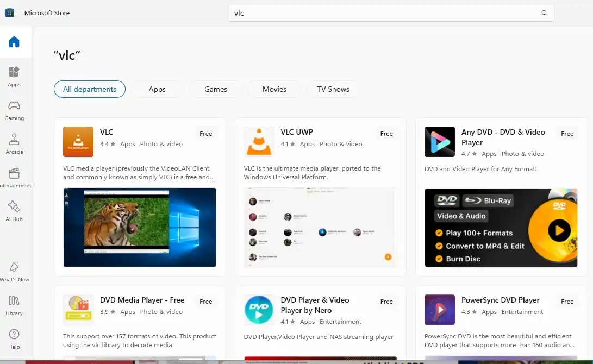This screenshot has height=364, width=593.
Task: Click PowerSync DVD description text
Action: [x=500, y=341]
